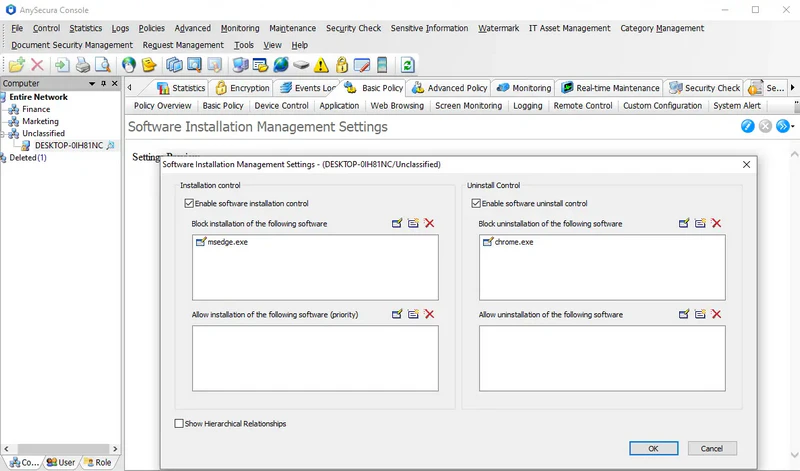Expand the Unclassified tree node
The image size is (800, 471).
point(3,134)
